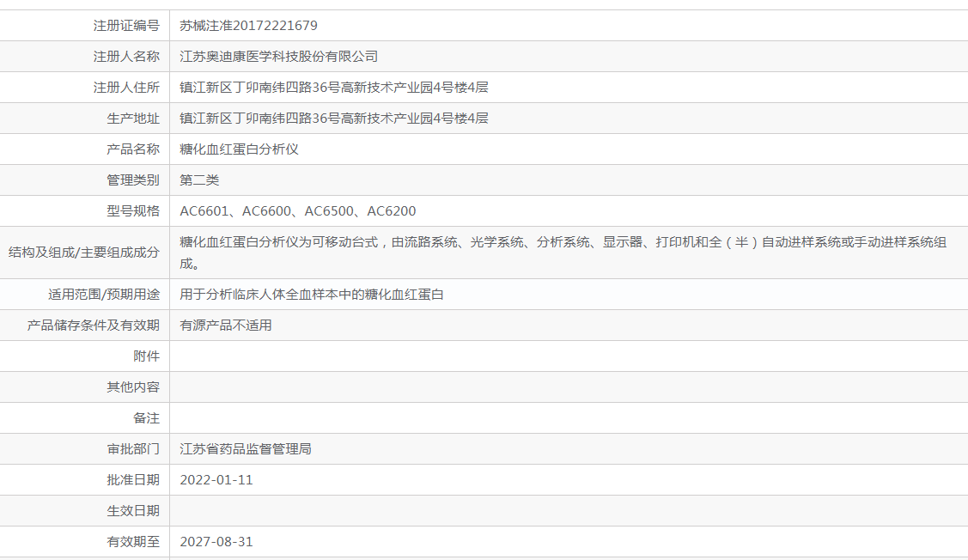The width and height of the screenshot is (968, 560).
Task: Select the 审批部门 label
Action: [133, 448]
